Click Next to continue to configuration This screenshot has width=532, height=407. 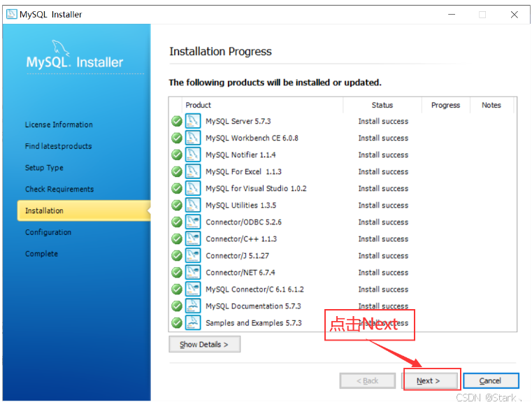430,381
